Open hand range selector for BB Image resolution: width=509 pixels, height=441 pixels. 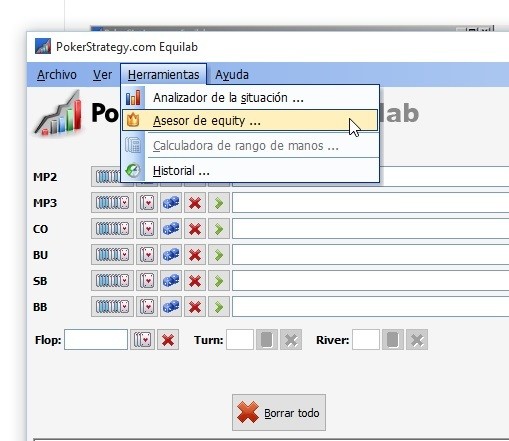[112, 306]
